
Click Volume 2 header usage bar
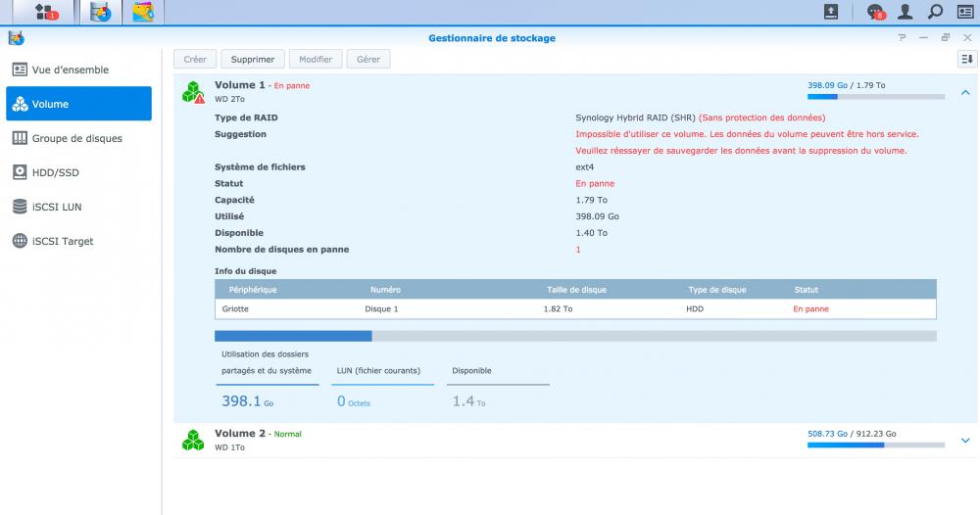click(875, 445)
